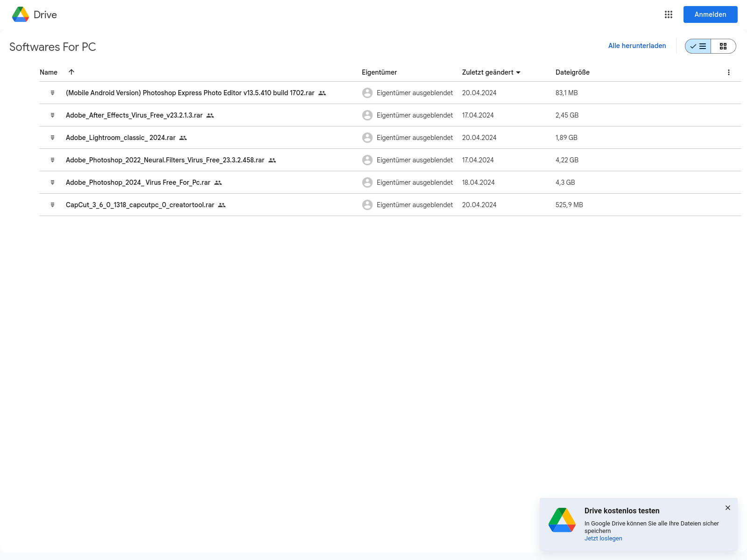Screen dimensions: 747x560
Task: Click the 18.04.2024 modified date
Action: 479,182
